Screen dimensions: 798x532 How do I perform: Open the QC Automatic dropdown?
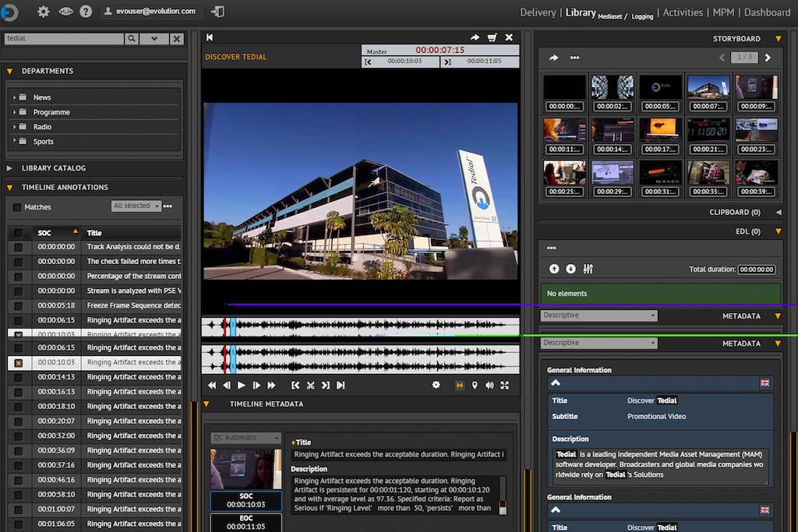(245, 438)
